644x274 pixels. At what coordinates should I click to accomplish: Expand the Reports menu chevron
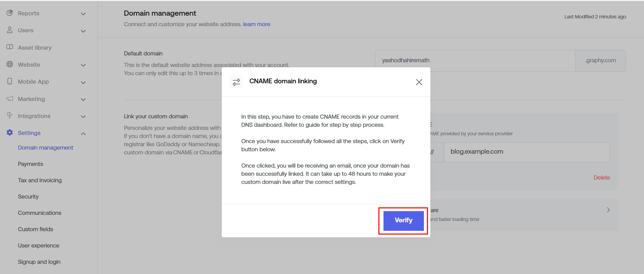[83, 14]
